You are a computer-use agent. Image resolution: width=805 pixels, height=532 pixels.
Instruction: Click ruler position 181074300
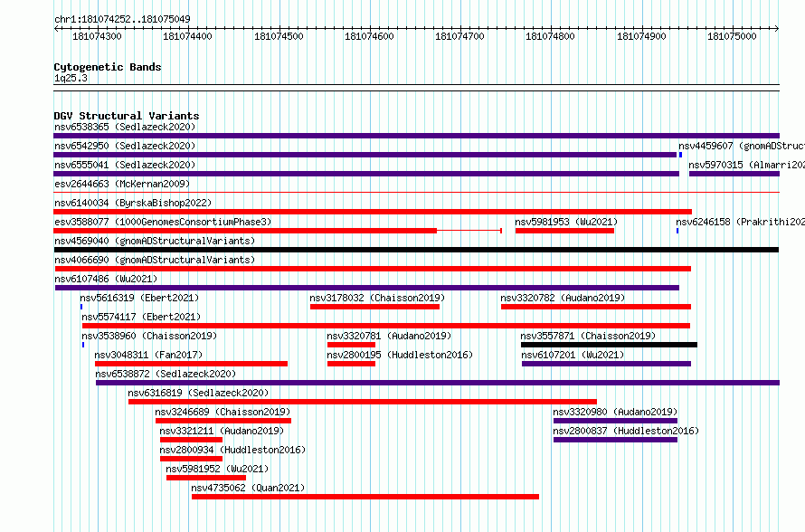[97, 36]
